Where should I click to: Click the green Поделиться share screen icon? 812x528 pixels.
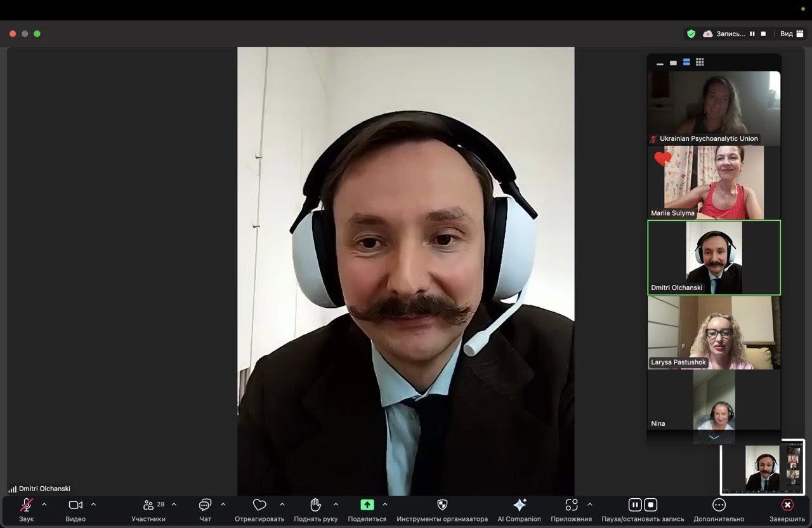367,505
